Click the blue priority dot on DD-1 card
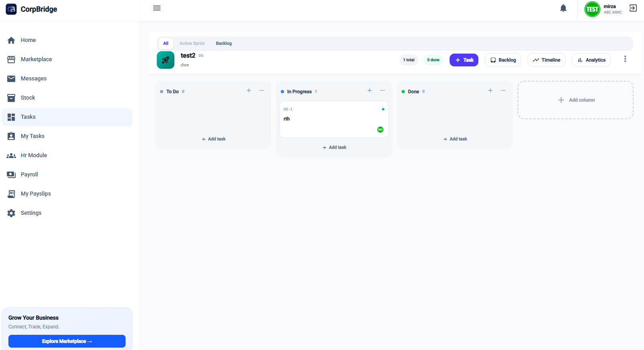The image size is (644, 350). click(383, 109)
